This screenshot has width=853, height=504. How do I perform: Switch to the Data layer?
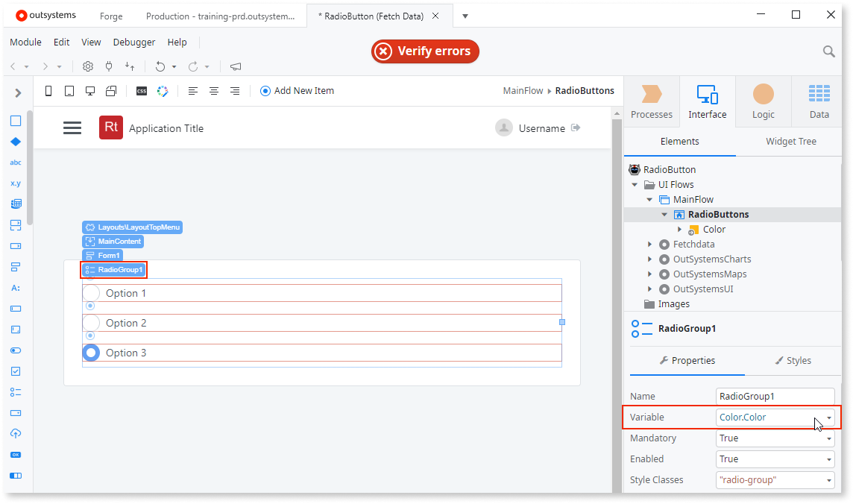[x=819, y=101]
